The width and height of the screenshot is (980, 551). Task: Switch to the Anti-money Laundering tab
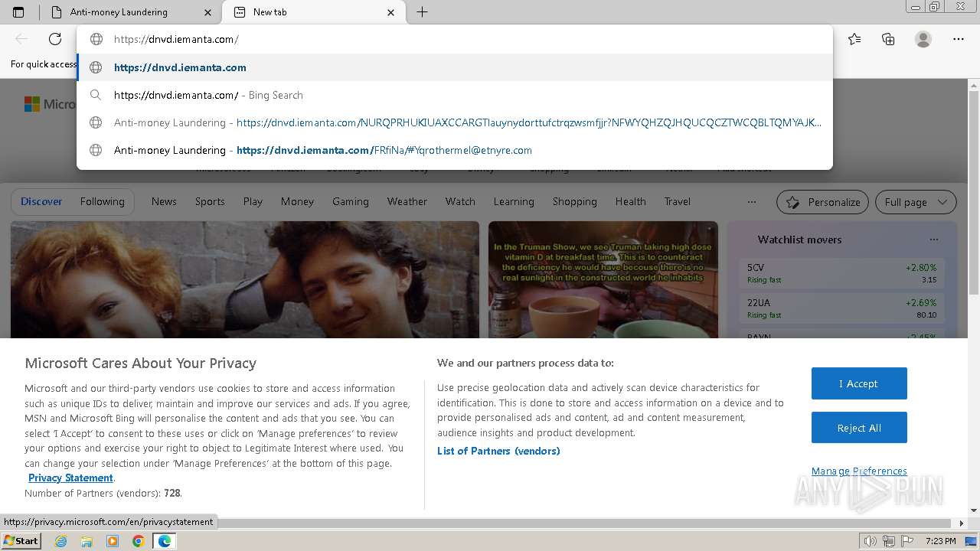(130, 12)
